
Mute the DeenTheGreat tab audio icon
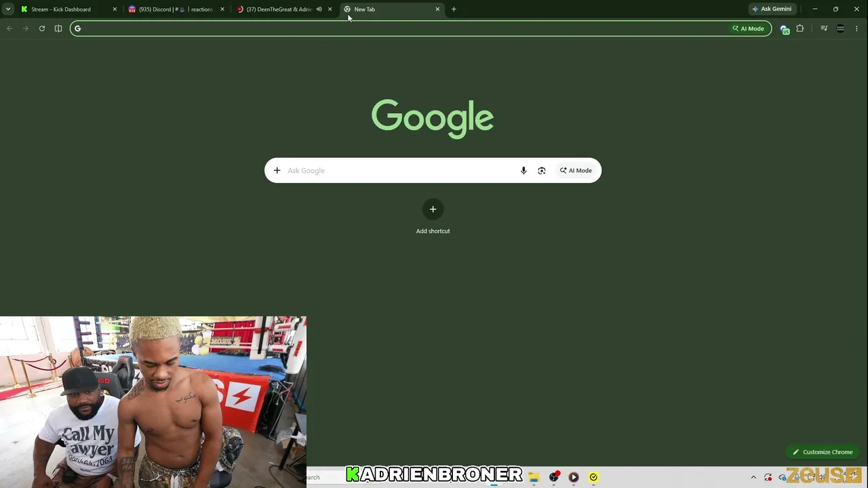[x=319, y=9]
